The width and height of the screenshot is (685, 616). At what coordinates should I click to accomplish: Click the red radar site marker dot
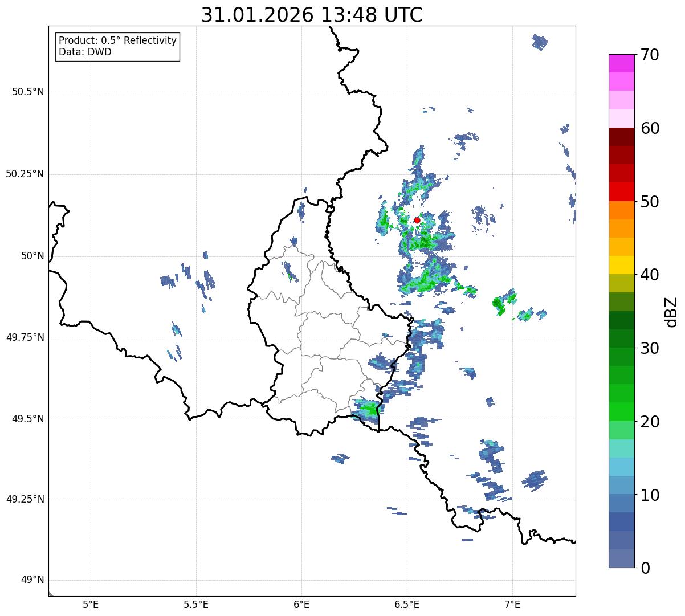pos(417,220)
